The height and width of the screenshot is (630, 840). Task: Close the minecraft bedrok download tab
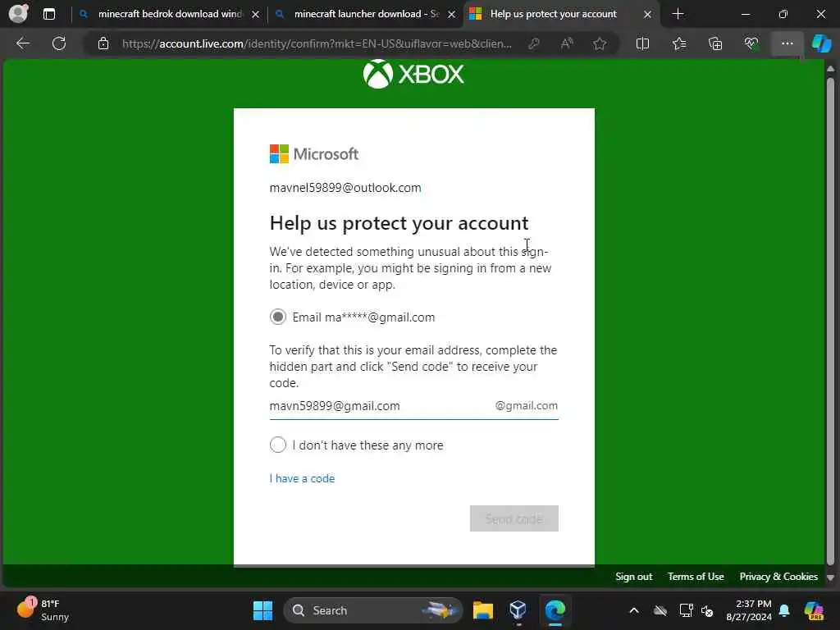click(x=256, y=15)
